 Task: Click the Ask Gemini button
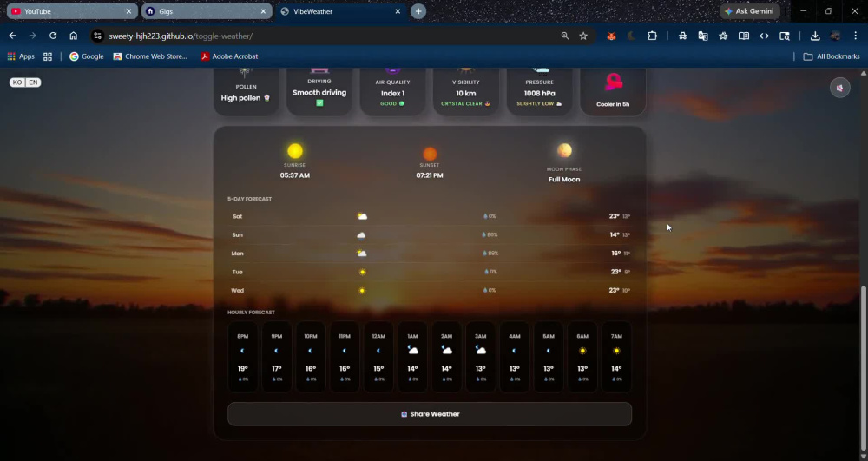pyautogui.click(x=750, y=11)
